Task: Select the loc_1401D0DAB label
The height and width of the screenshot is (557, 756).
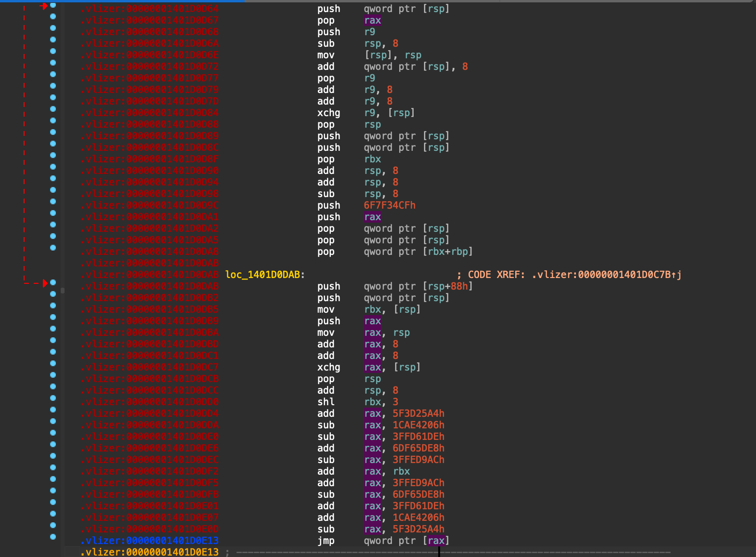Action: coord(263,275)
